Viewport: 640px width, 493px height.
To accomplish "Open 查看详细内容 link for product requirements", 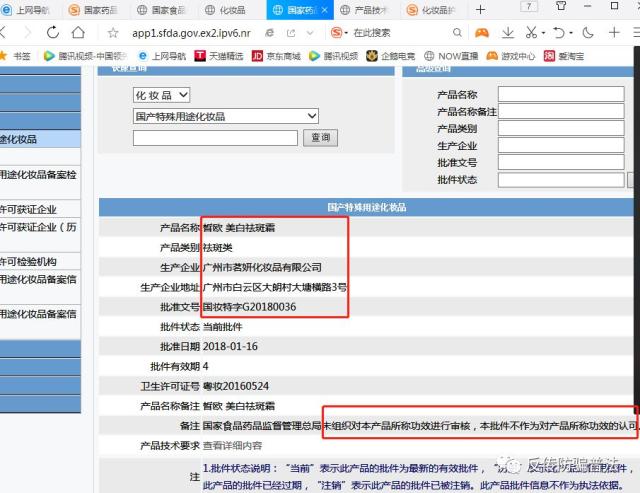I will pos(232,446).
